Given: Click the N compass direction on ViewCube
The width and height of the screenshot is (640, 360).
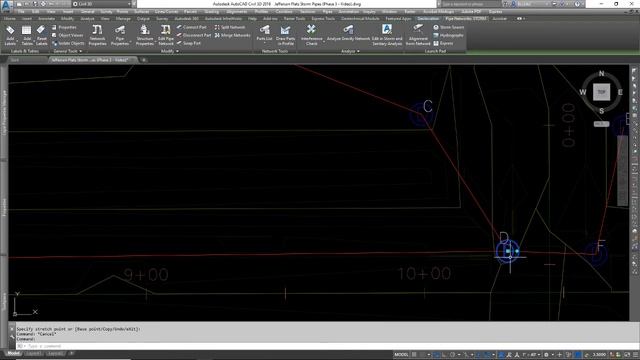Looking at the screenshot, I should point(601,73).
